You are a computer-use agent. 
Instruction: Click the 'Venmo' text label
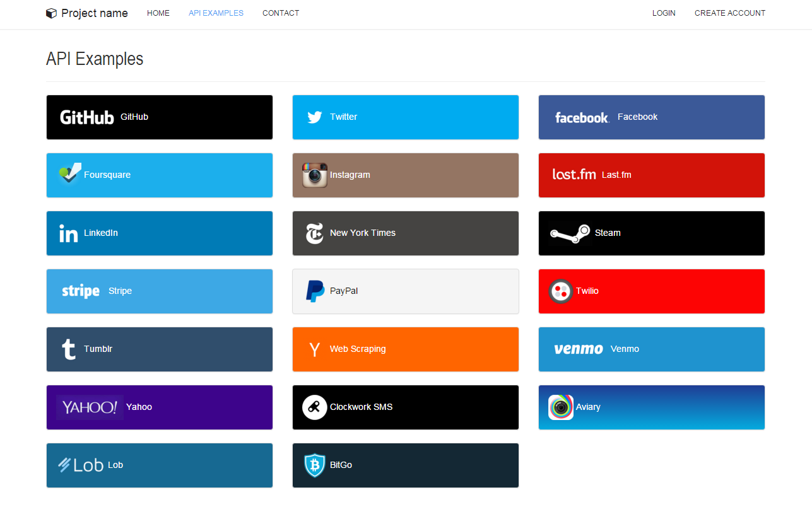625,349
